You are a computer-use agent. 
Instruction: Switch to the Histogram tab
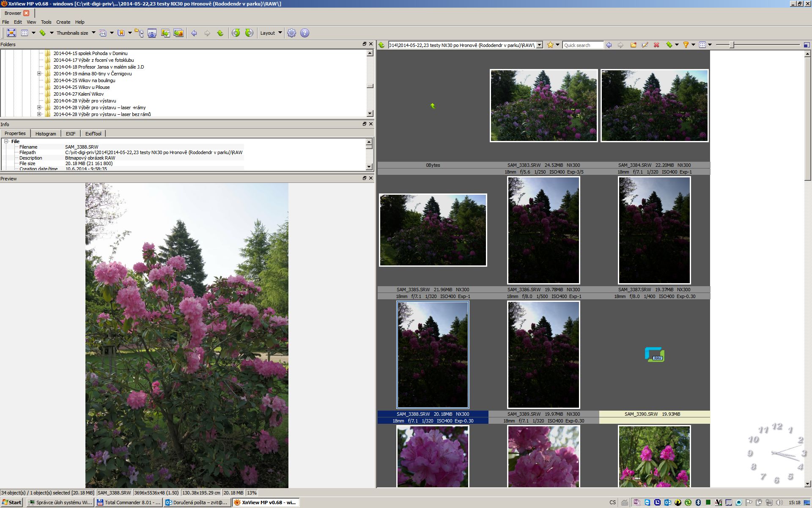(x=46, y=134)
